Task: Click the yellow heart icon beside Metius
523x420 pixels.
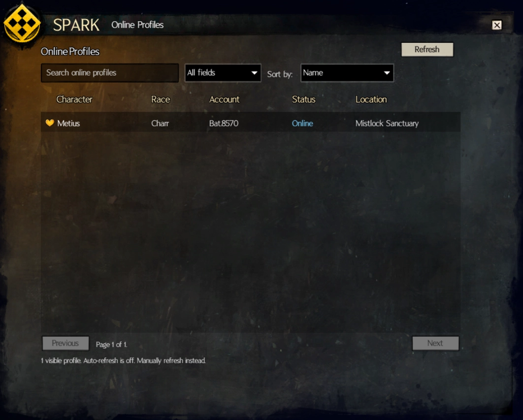Action: [50, 123]
